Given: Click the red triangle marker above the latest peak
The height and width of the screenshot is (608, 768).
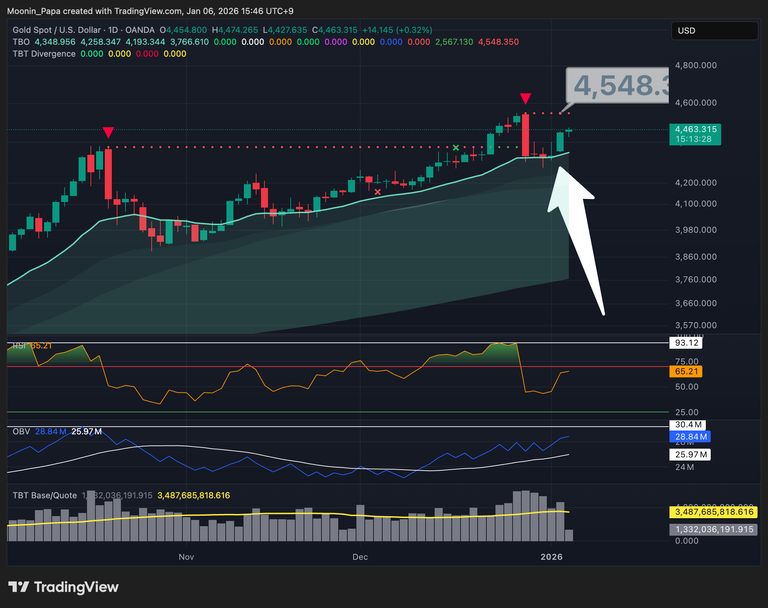Looking at the screenshot, I should (525, 98).
